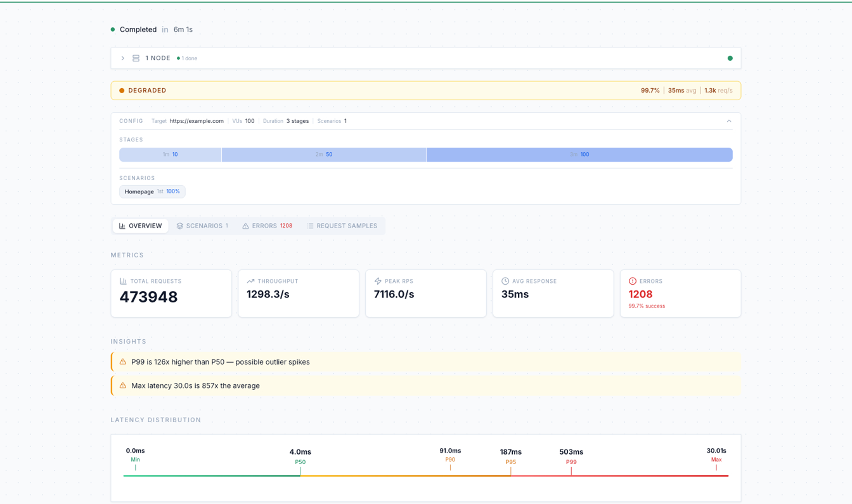Click the bar chart icon on Overview tab

tap(122, 226)
